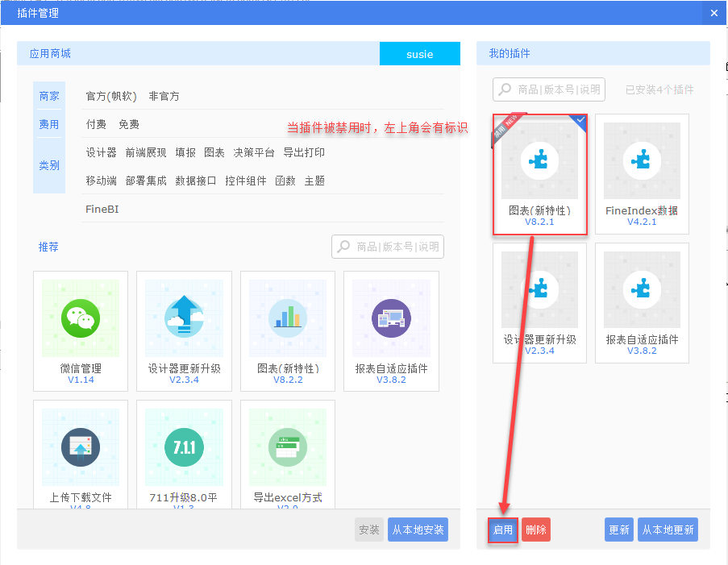Screen dimensions: 728x565
Task: Click the 类别 filter label
Action: [x=49, y=165]
